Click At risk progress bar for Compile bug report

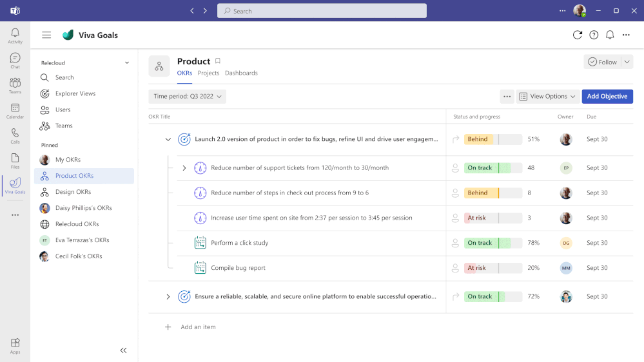click(x=493, y=268)
